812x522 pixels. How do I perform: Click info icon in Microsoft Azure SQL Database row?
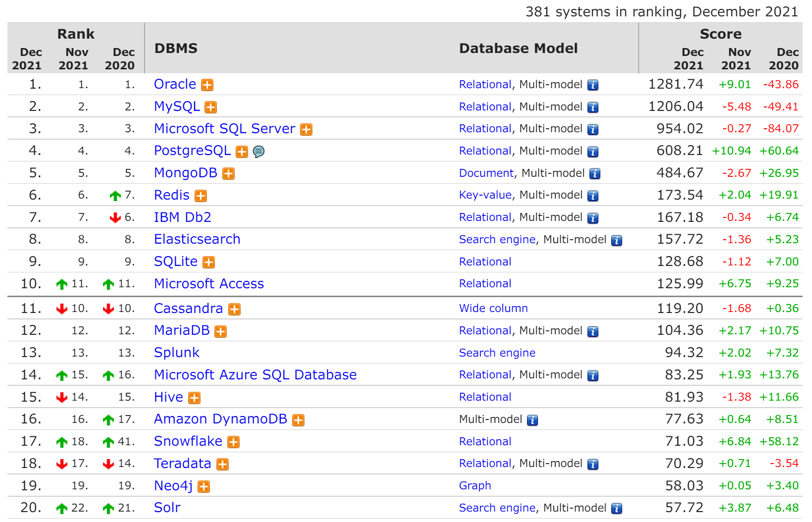(593, 376)
